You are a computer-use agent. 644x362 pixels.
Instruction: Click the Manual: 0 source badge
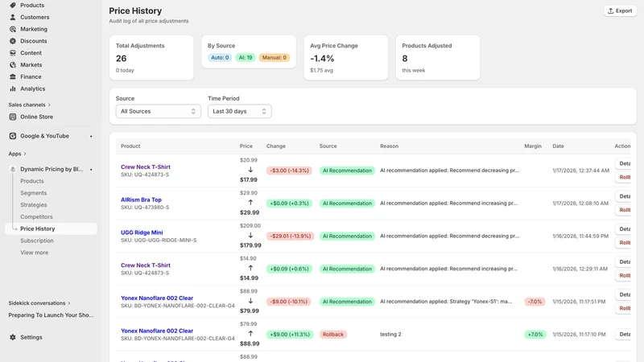click(x=274, y=57)
